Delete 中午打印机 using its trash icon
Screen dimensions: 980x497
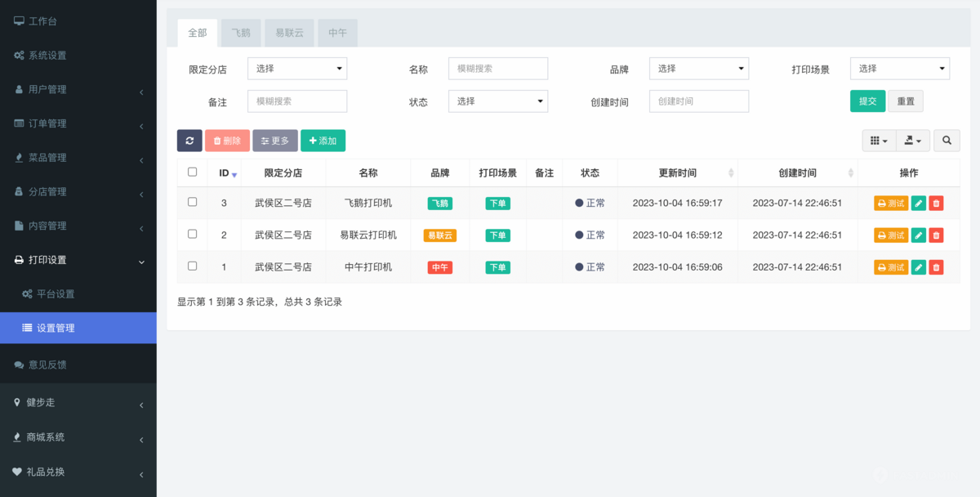click(x=935, y=266)
